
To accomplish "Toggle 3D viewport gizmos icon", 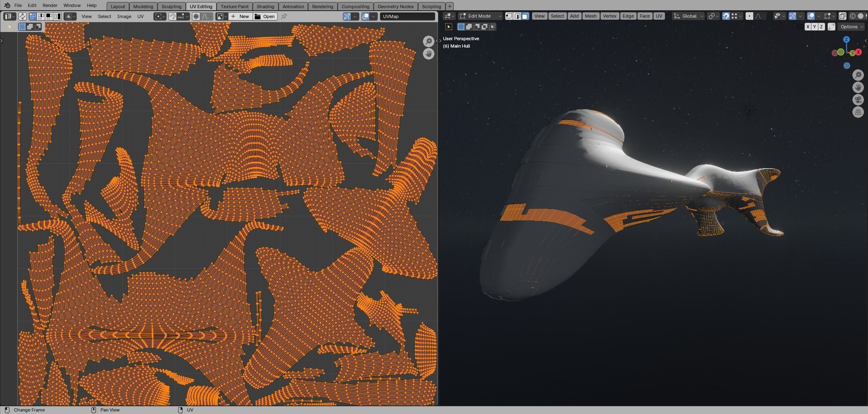I will tap(793, 16).
